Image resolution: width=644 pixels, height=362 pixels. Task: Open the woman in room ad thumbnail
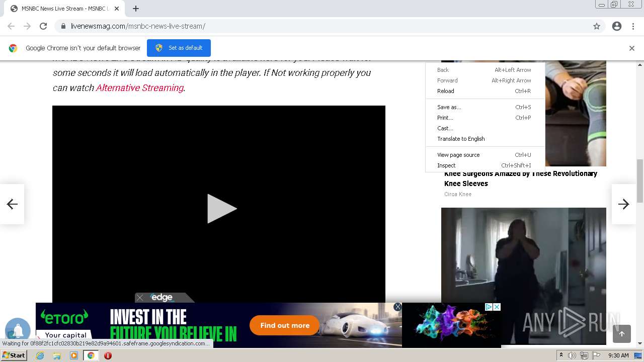pos(524,276)
